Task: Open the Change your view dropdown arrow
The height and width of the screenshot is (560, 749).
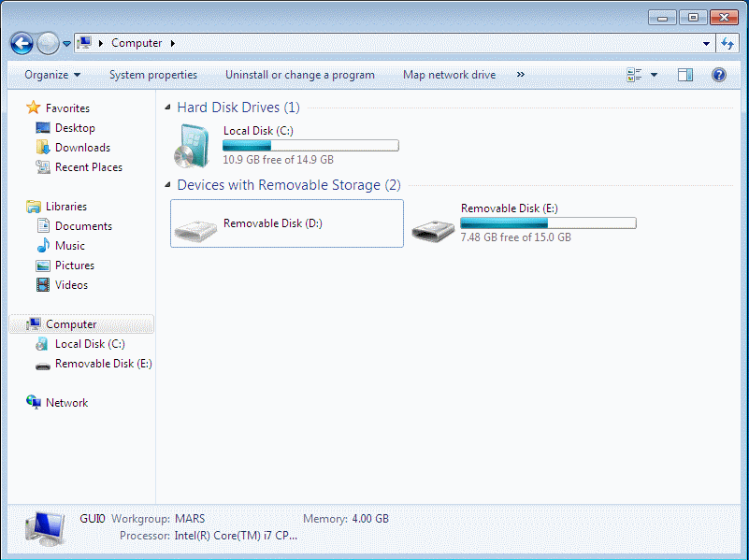Action: (x=653, y=75)
